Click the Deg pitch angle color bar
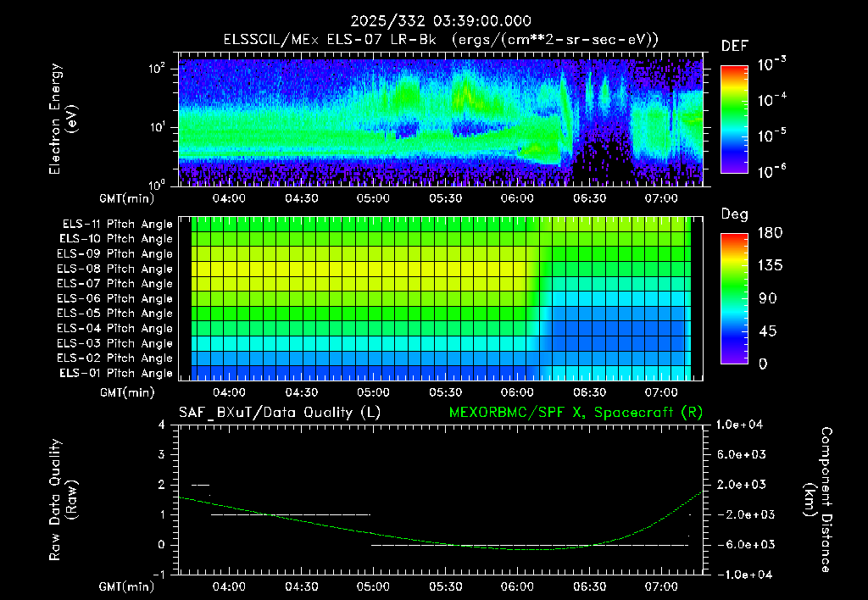Viewport: 868px width, 600px height. click(734, 299)
